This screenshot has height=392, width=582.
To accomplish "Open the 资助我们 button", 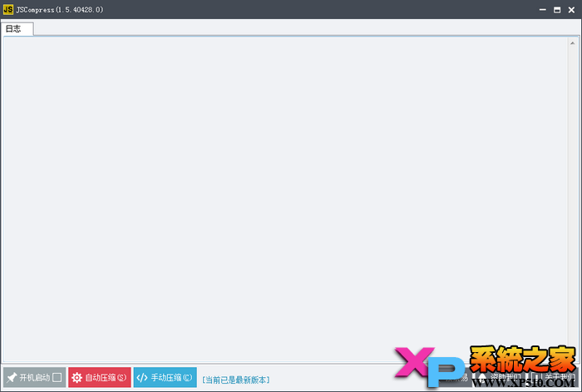I will [500, 378].
